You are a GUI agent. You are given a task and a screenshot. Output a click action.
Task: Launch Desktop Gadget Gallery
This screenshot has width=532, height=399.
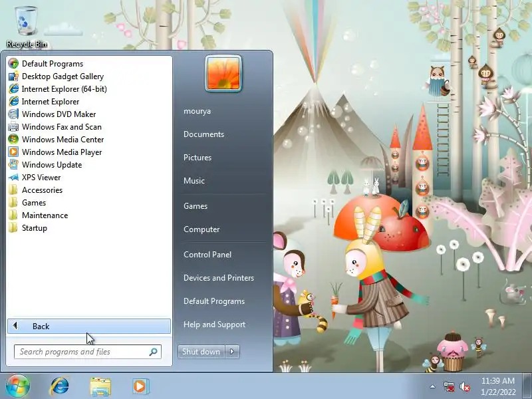click(x=89, y=76)
